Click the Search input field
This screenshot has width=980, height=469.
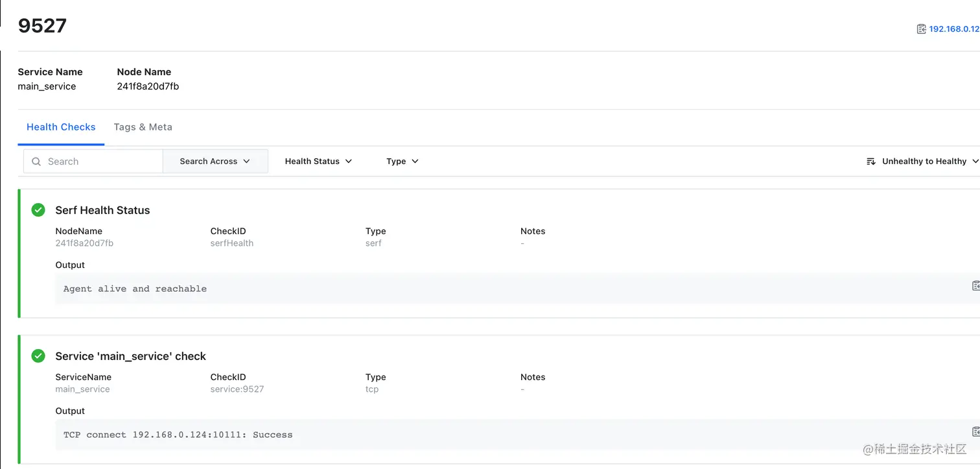(100, 162)
